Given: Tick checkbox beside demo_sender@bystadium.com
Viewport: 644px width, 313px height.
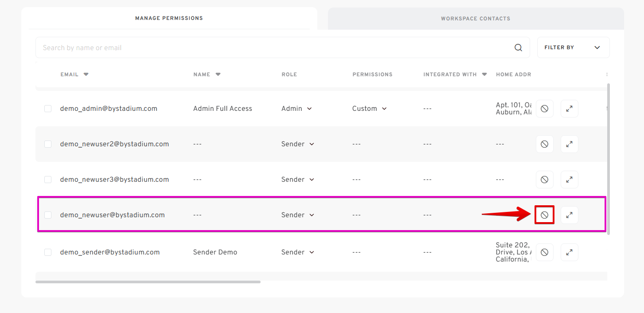Looking at the screenshot, I should pos(48,252).
